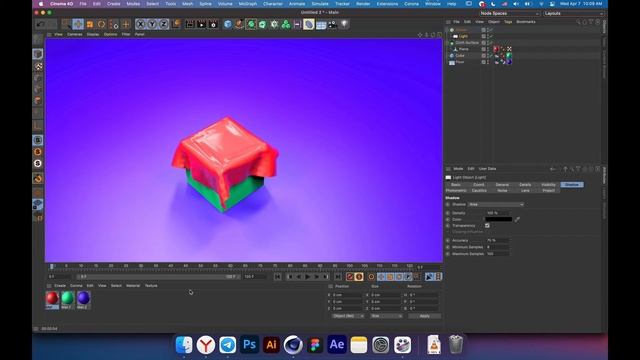Select the green material sphere thumbnail
This screenshot has width=640, height=360.
67,298
